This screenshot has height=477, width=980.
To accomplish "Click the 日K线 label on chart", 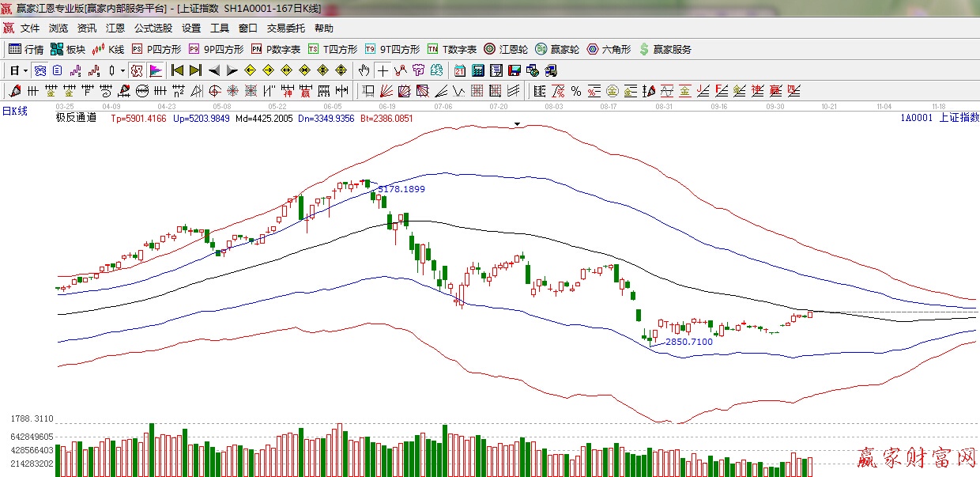I will click(x=14, y=112).
